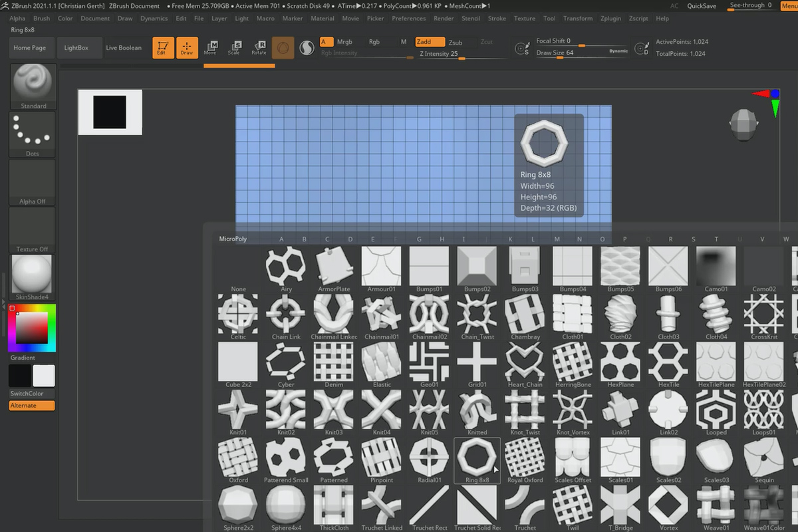Select the Chain Link MicroPoly
The height and width of the screenshot is (532, 798).
[286, 317]
